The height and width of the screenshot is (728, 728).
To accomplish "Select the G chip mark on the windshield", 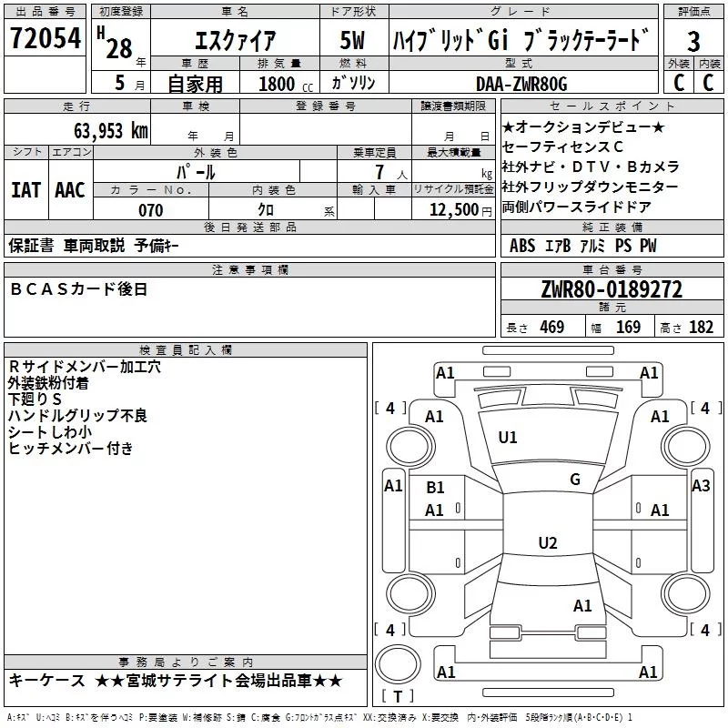I will tap(575, 480).
